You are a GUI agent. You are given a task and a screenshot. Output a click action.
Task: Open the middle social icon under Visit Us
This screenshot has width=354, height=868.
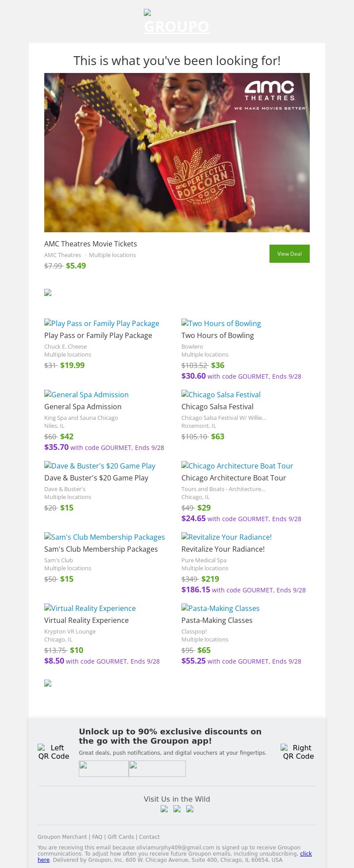point(177,809)
